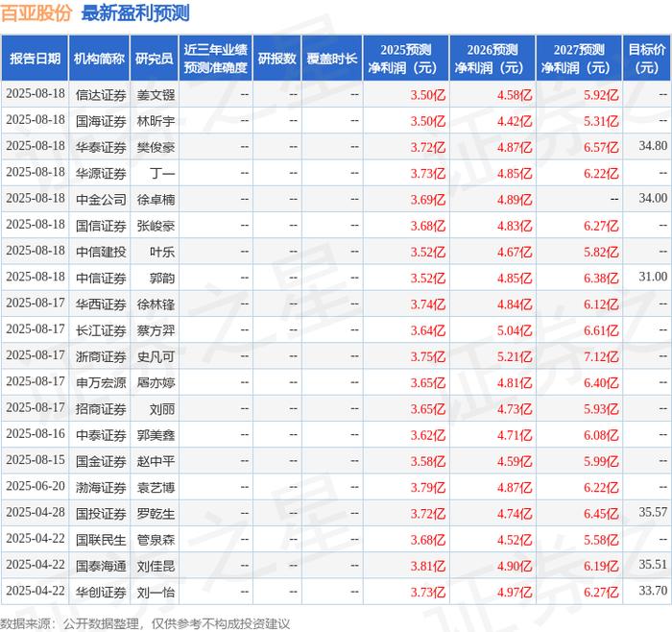Select analyst name 管泉森
Image resolution: width=672 pixels, height=632 pixels.
156,540
